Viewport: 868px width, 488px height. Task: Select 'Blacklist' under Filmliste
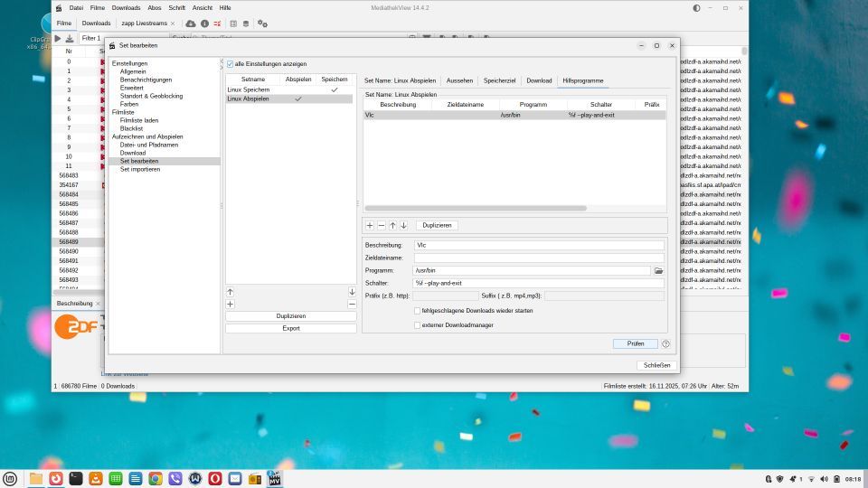(x=131, y=128)
